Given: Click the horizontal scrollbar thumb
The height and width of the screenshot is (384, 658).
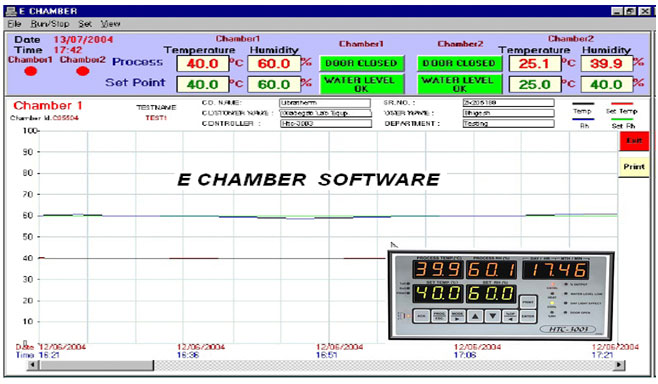Looking at the screenshot, I should pyautogui.click(x=97, y=365).
